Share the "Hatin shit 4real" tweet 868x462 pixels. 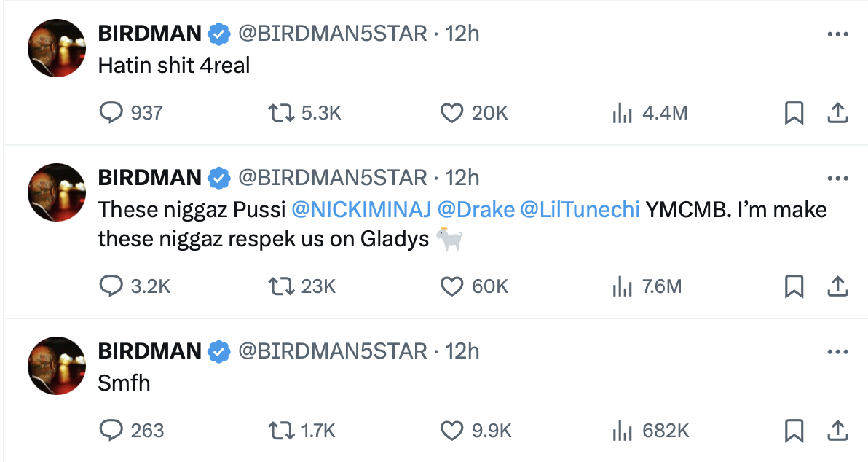click(x=837, y=113)
